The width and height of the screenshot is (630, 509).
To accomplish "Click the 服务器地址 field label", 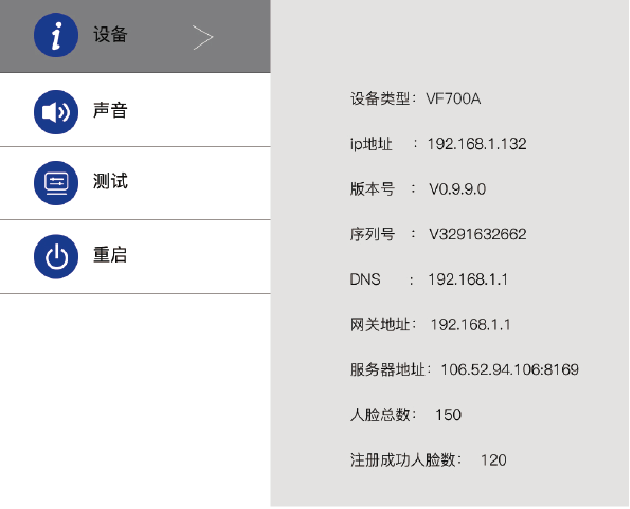I will [x=389, y=370].
